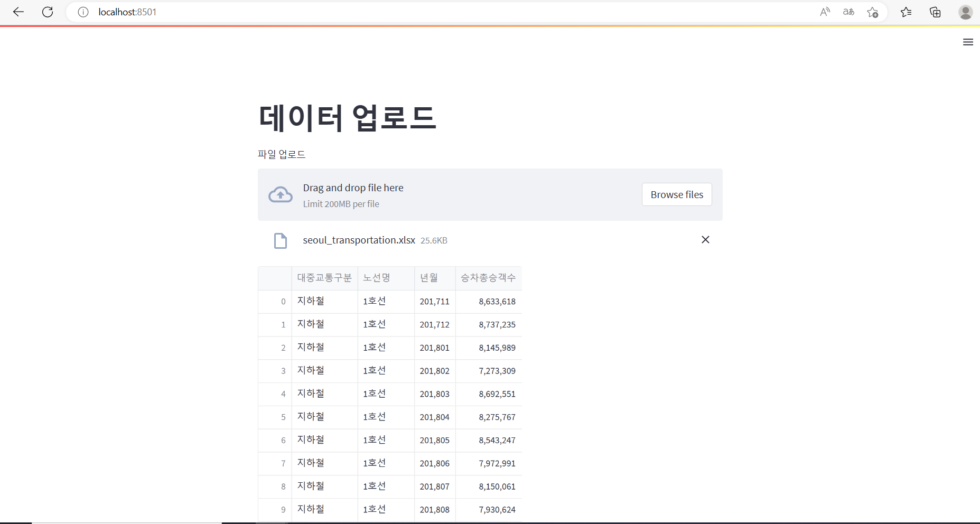Image resolution: width=980 pixels, height=524 pixels.
Task: Sort by the 노선명 column header
Action: tap(386, 278)
